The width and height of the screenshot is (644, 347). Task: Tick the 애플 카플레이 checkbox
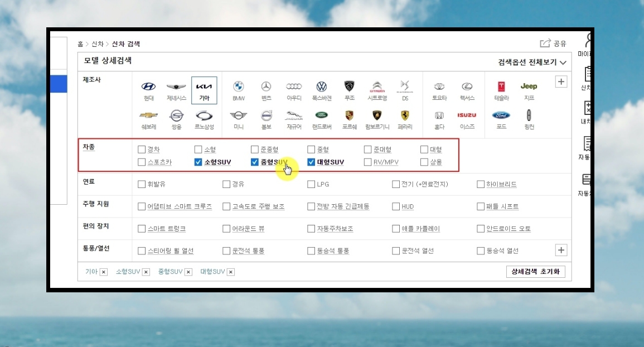point(396,229)
